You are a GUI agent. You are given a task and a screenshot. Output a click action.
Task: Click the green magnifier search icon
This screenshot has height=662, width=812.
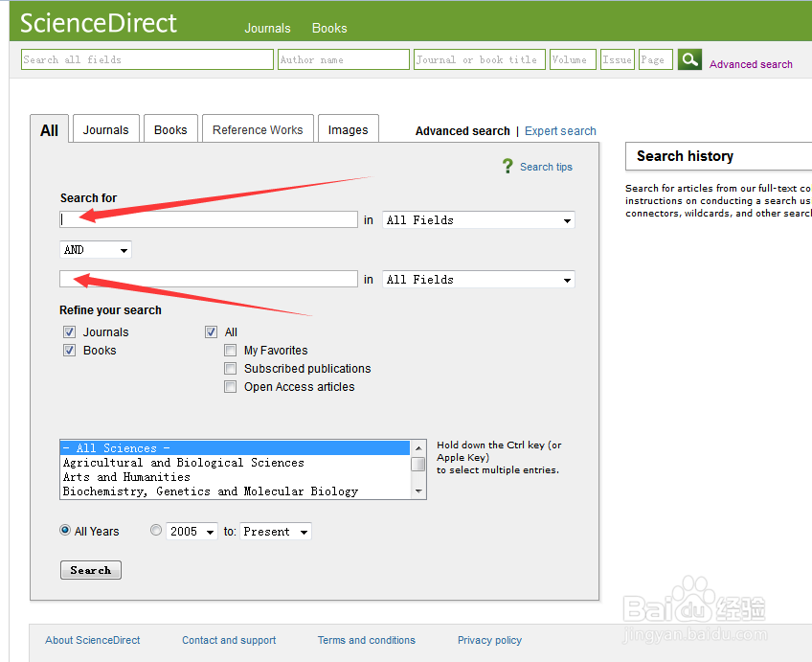689,59
